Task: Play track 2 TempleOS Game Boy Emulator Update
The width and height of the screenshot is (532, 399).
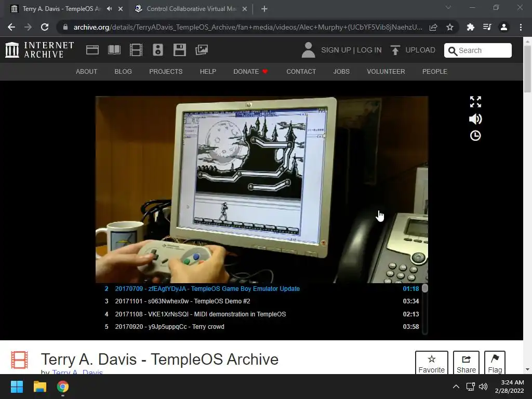Action: pos(262,289)
